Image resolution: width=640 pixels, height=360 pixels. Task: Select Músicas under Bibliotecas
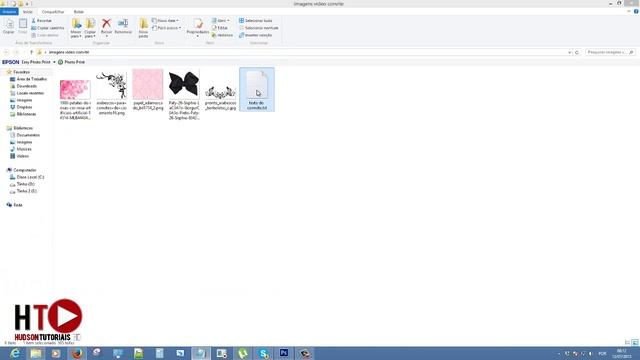tap(21, 149)
